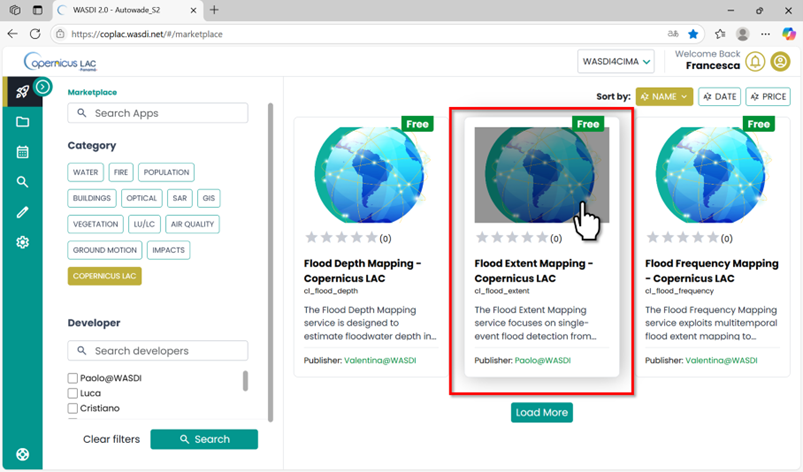Toggle the AIR QUALITY category filter

193,224
